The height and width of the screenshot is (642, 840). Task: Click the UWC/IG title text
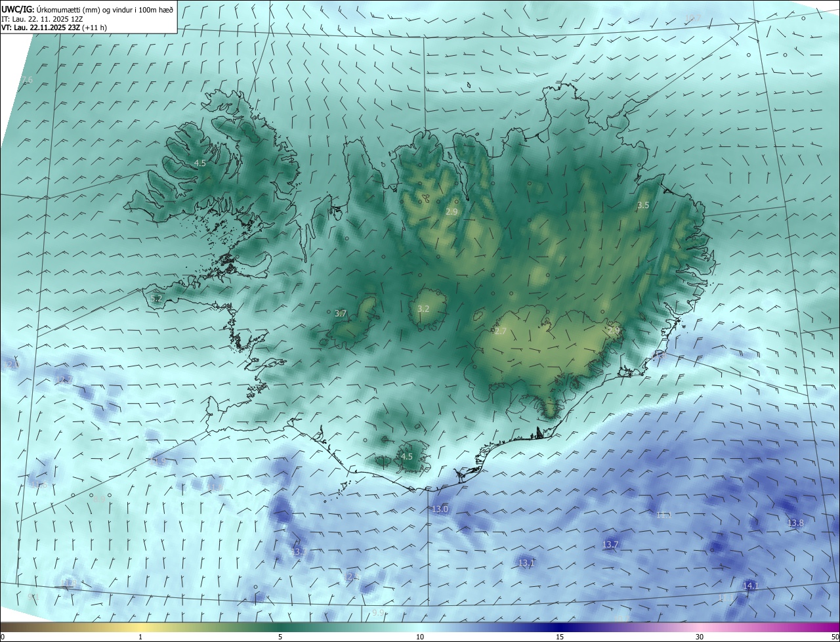click(x=16, y=9)
